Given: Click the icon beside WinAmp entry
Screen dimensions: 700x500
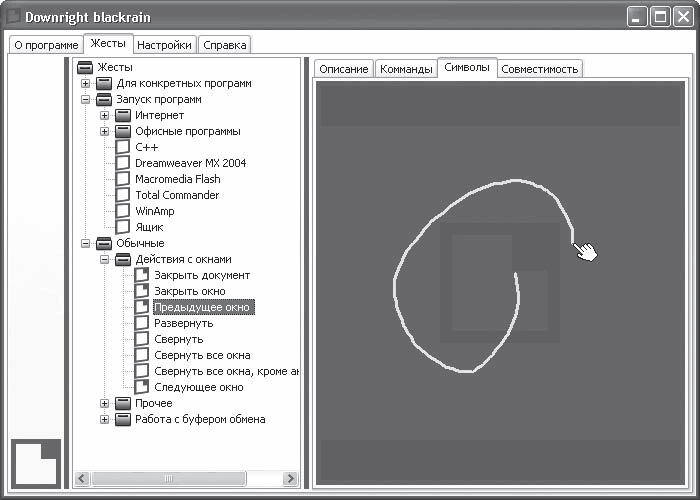Looking at the screenshot, I should click(123, 211).
